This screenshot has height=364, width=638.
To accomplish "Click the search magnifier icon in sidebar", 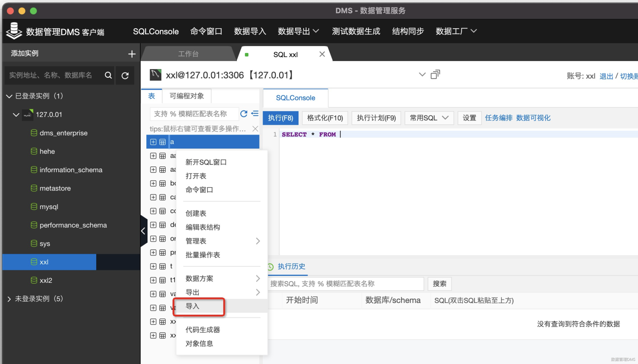I will [x=109, y=75].
